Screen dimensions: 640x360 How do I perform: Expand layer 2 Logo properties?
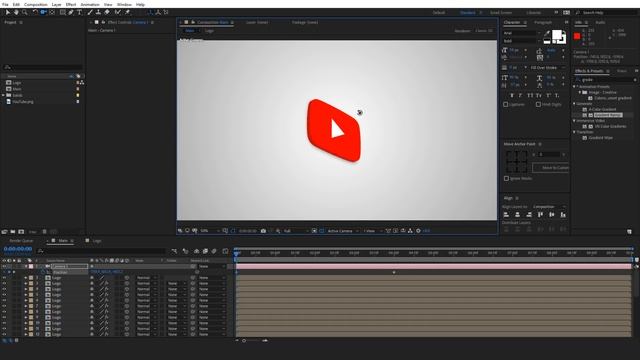point(26,278)
